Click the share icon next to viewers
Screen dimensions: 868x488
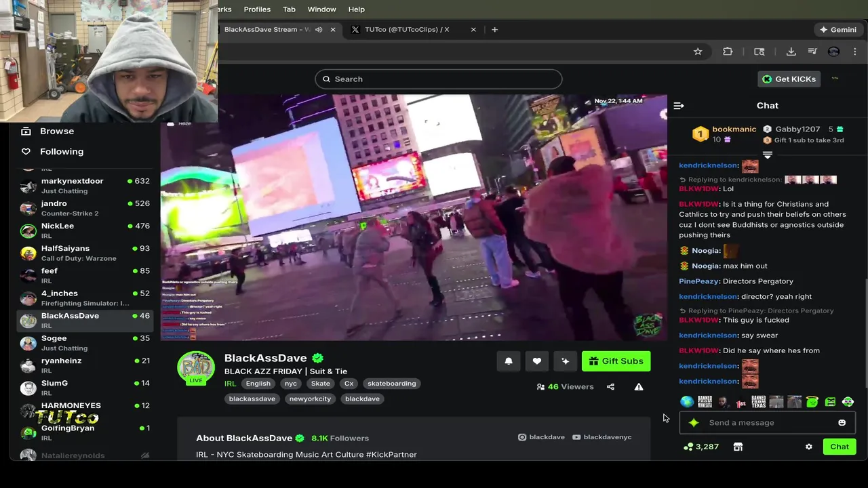610,387
